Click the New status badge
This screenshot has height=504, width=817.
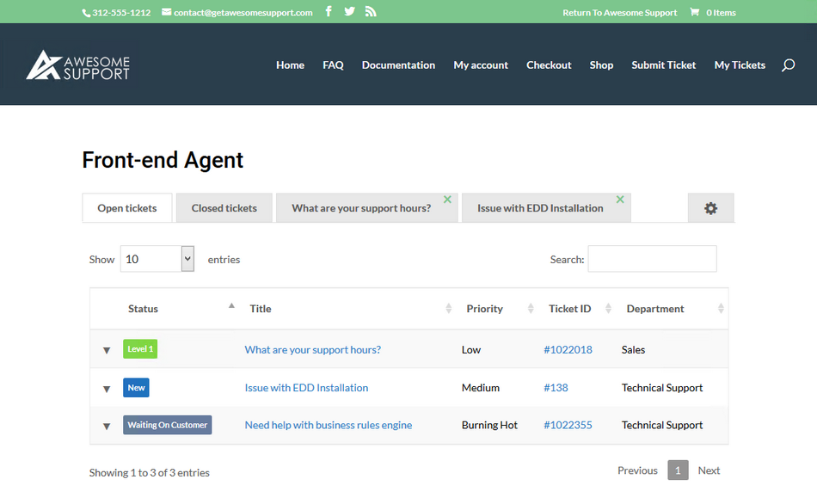coord(136,388)
